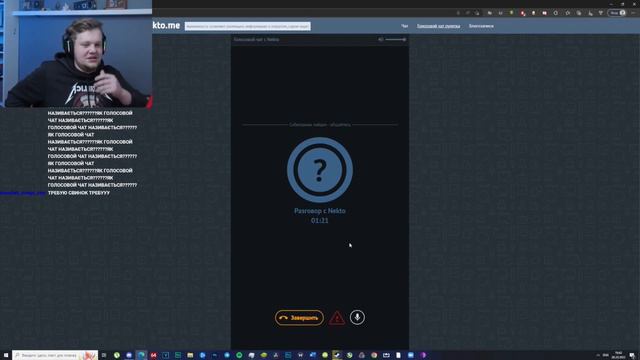Open the notification center in system tray
The image size is (640, 360).
(632, 355)
